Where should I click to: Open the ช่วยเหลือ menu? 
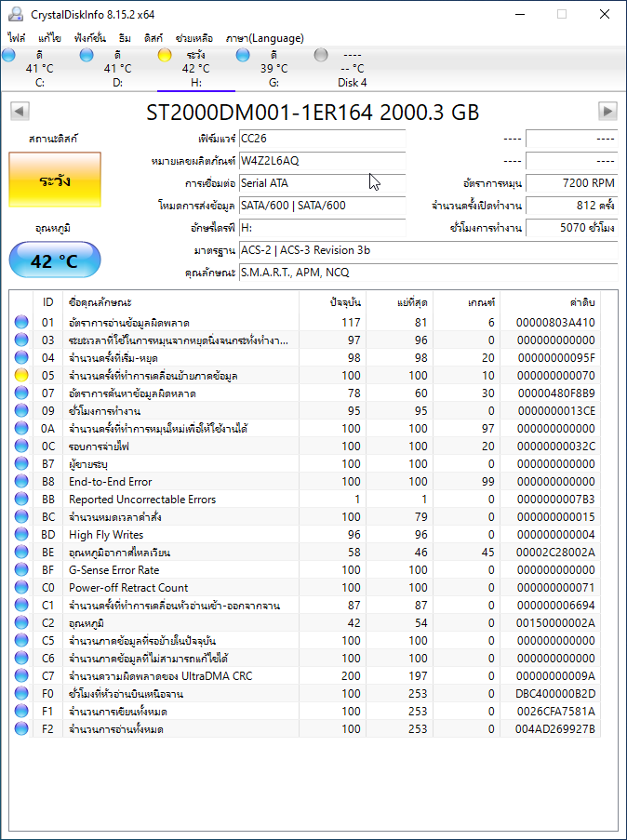coord(194,38)
